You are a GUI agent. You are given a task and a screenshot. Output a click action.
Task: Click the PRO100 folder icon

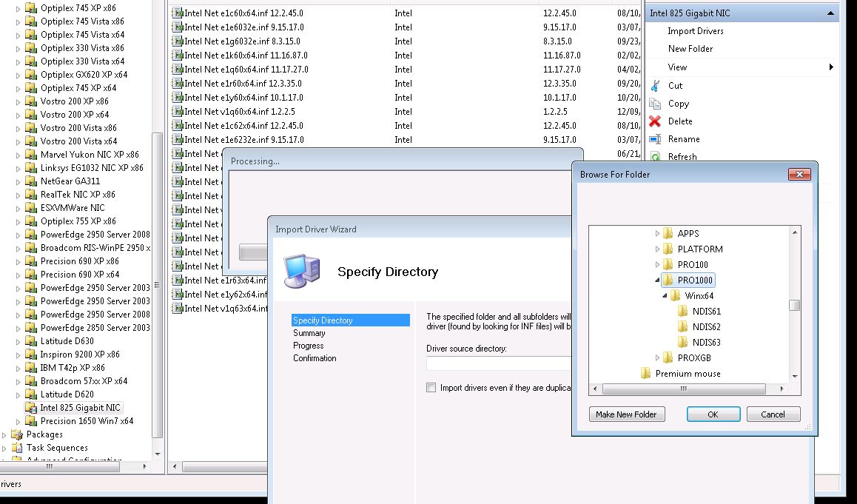pyautogui.click(x=668, y=264)
